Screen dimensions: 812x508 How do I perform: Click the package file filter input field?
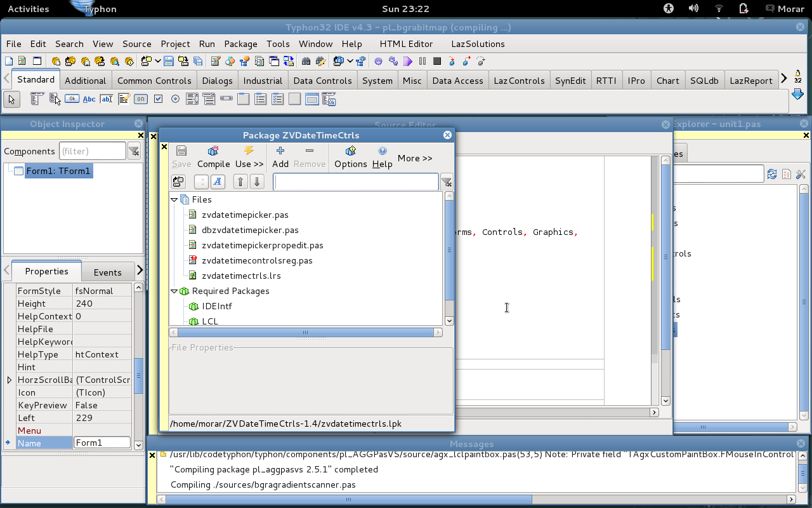356,182
